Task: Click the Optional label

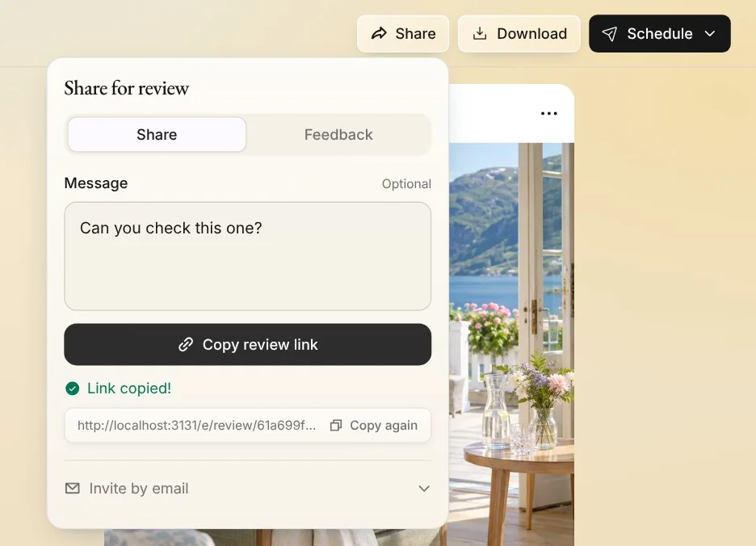Action: [x=406, y=184]
